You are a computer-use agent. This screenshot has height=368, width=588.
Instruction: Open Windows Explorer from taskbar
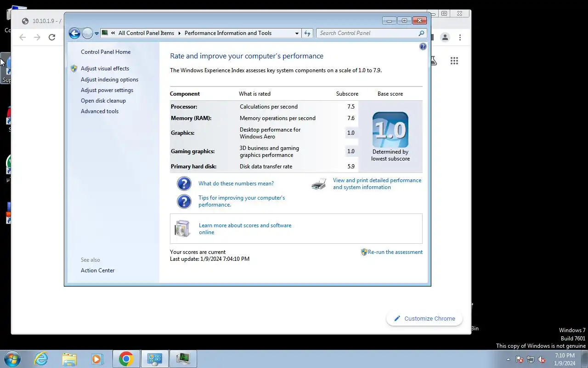pos(69,359)
